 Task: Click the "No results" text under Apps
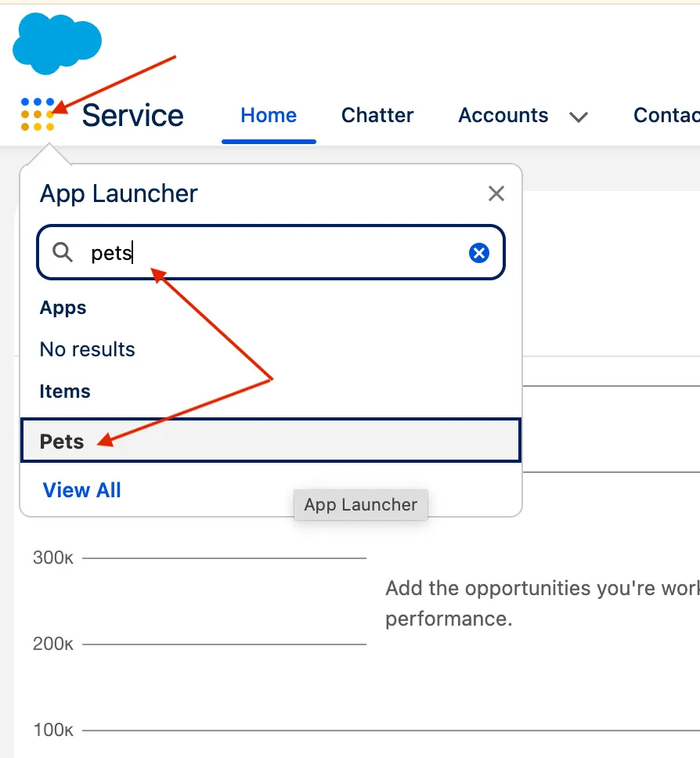(88, 349)
